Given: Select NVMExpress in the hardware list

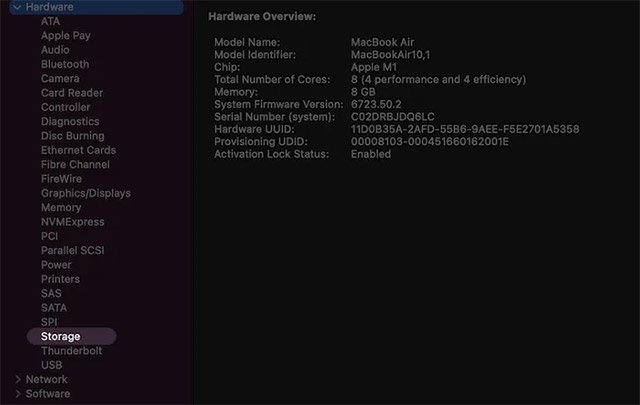Looking at the screenshot, I should [73, 222].
